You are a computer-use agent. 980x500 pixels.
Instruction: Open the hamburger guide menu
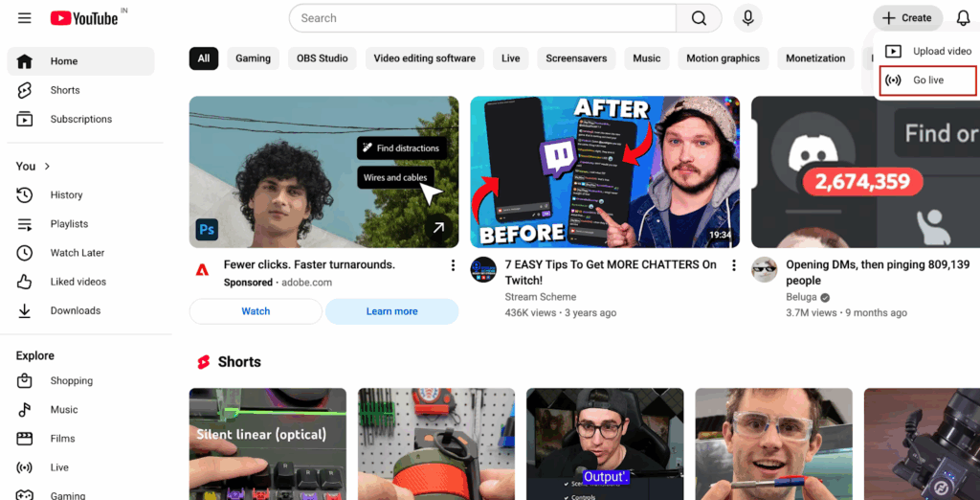(x=25, y=18)
